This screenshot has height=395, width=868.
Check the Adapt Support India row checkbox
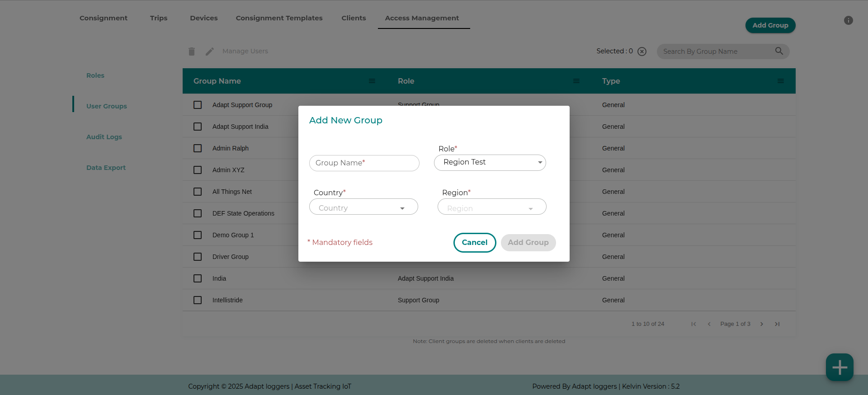pos(198,127)
